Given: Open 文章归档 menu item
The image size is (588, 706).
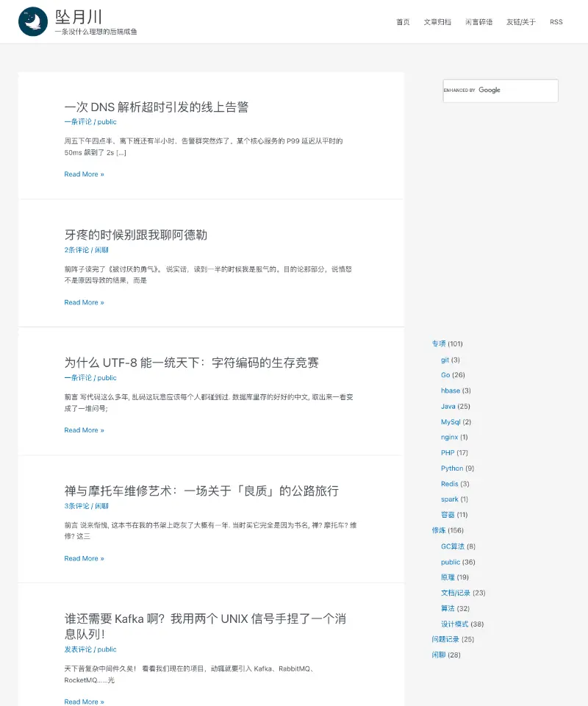Looking at the screenshot, I should (x=437, y=21).
